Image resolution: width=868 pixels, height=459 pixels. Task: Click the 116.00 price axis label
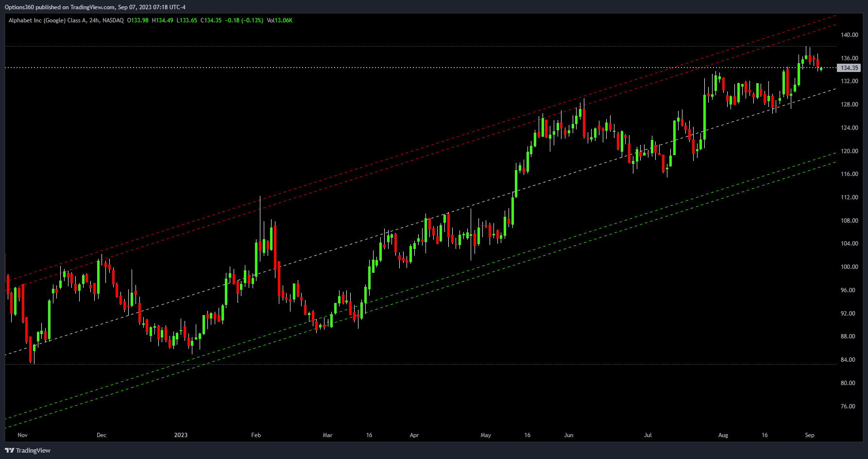tap(850, 174)
